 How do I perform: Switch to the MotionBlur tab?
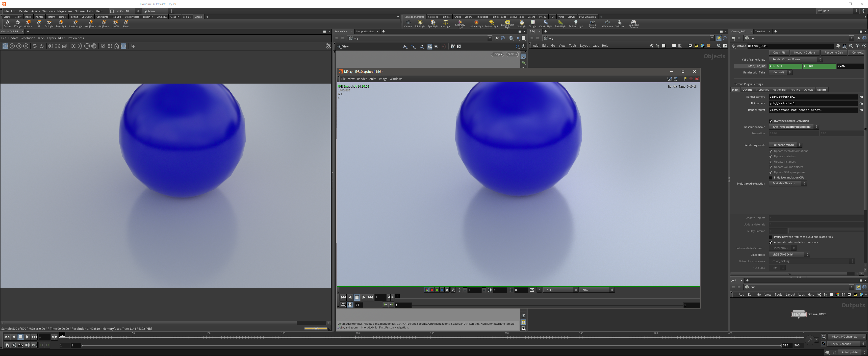[779, 90]
